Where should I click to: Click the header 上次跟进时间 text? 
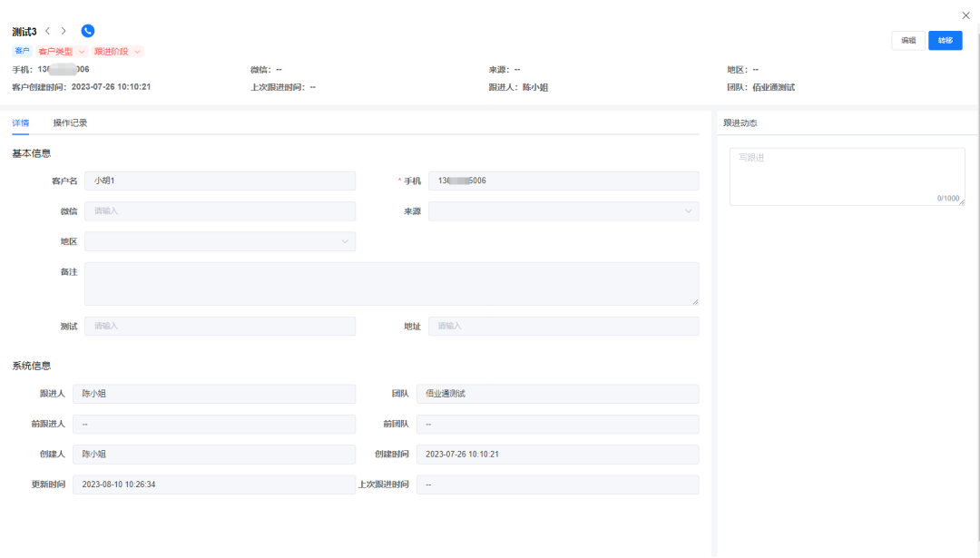(x=283, y=87)
